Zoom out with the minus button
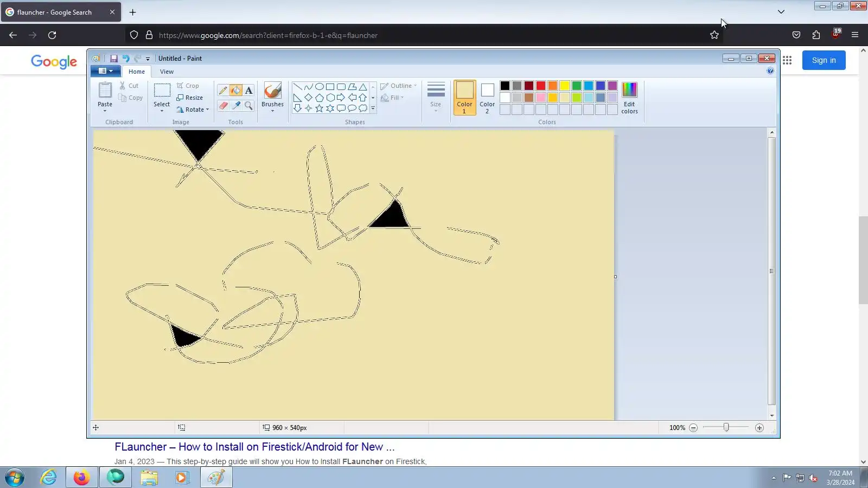This screenshot has height=488, width=868. (693, 428)
